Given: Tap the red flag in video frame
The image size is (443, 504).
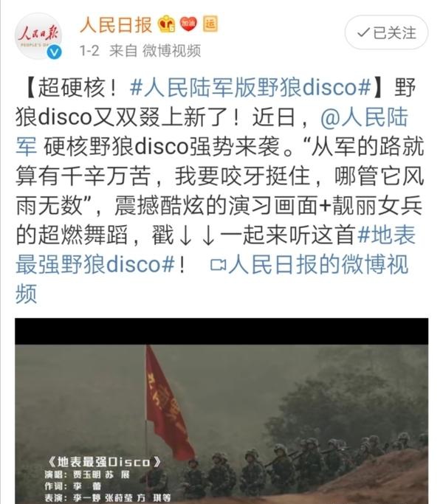Looking at the screenshot, I should click(x=169, y=403).
